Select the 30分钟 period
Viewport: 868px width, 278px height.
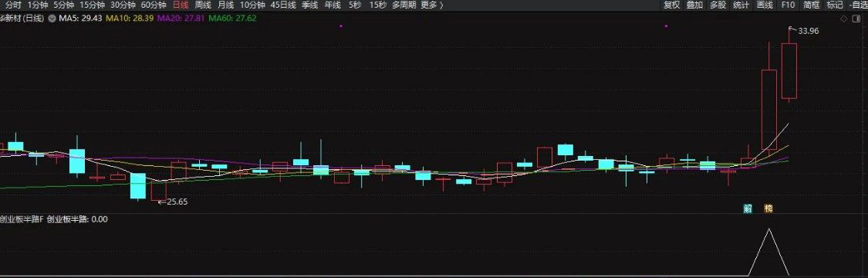click(x=123, y=5)
